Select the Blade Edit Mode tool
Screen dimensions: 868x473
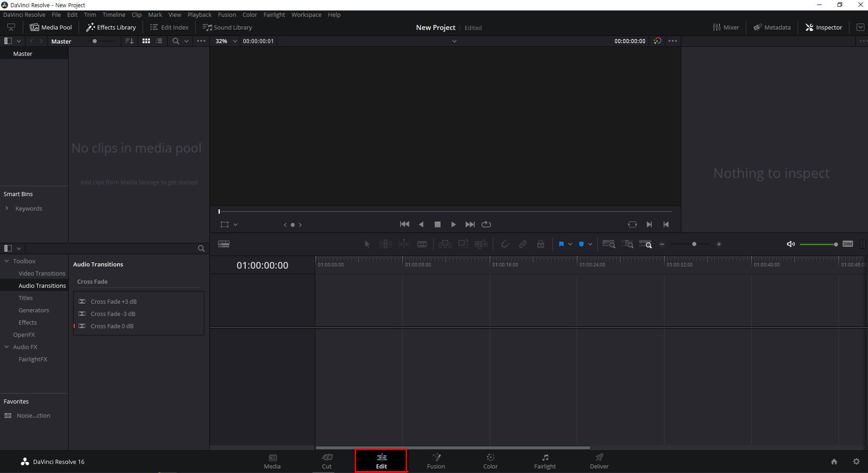422,244
